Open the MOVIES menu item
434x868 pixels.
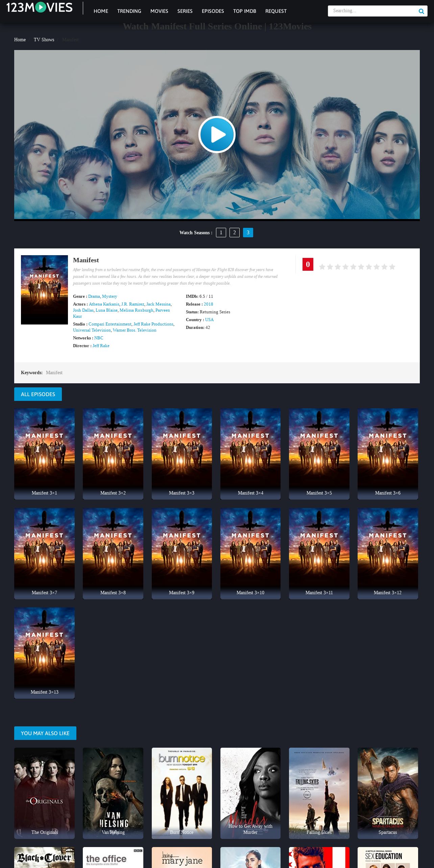click(x=159, y=11)
